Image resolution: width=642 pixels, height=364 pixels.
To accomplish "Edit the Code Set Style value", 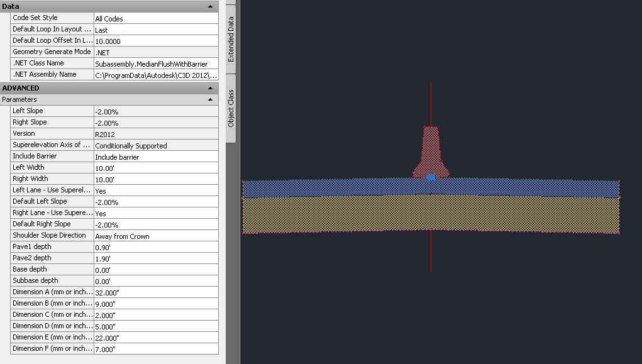I will (x=155, y=18).
